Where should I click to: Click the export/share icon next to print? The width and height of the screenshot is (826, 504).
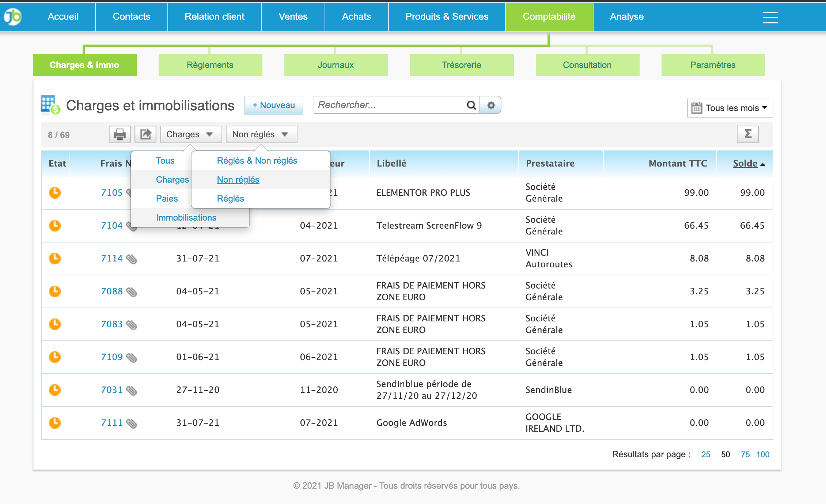pyautogui.click(x=145, y=134)
